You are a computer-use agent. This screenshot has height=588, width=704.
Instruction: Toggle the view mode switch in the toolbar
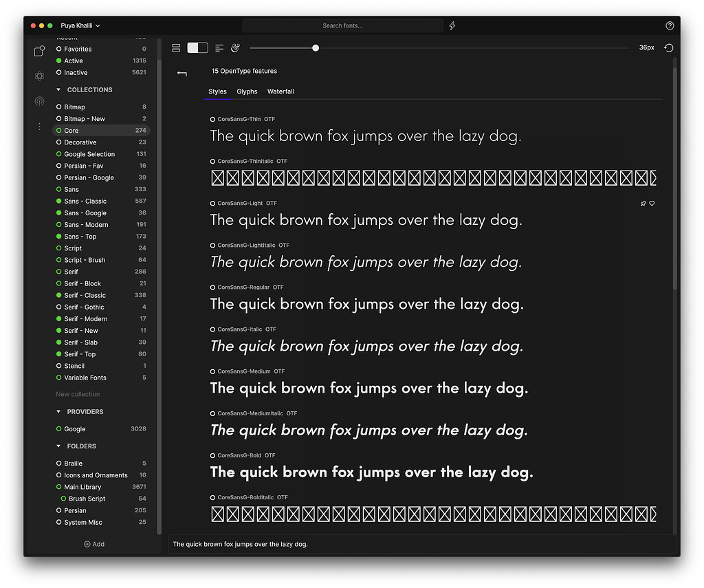tap(197, 48)
